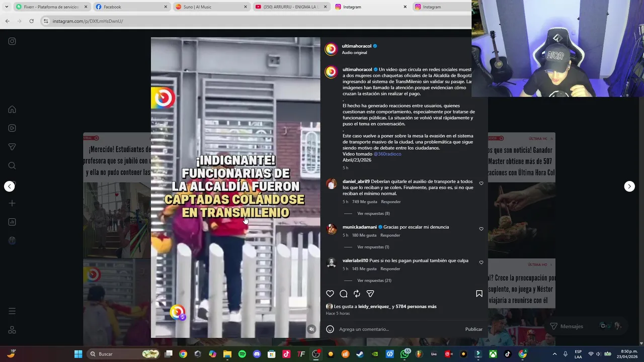Screen dimensions: 644x362
Task: Click the repost icon under the post
Action: tap(357, 294)
